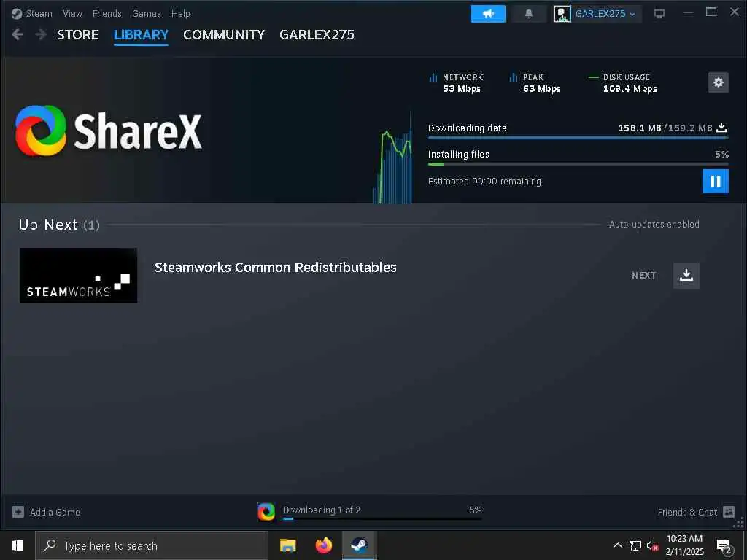Click the bottom download progress bar
Image resolution: width=747 pixels, height=560 pixels.
[x=382, y=518]
